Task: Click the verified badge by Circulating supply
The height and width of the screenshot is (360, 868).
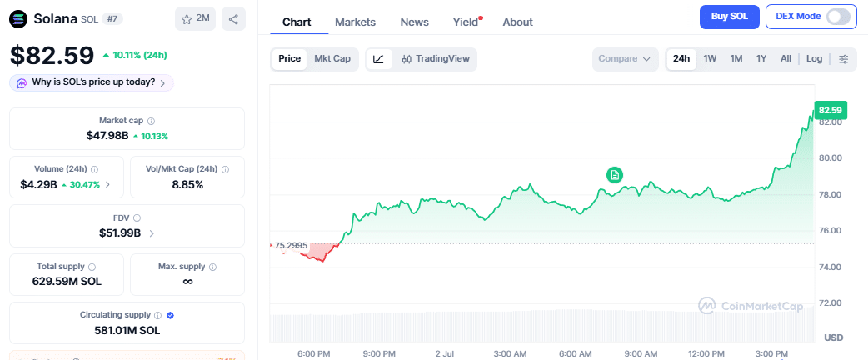Action: point(171,315)
